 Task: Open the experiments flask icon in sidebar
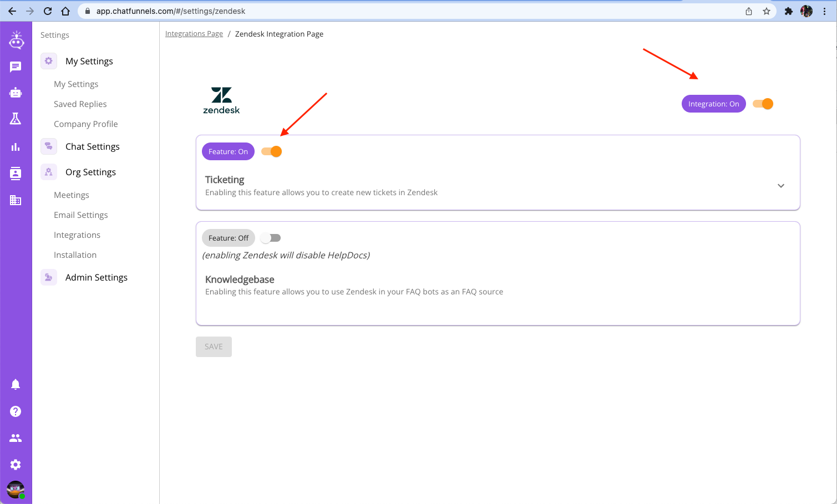(16, 118)
